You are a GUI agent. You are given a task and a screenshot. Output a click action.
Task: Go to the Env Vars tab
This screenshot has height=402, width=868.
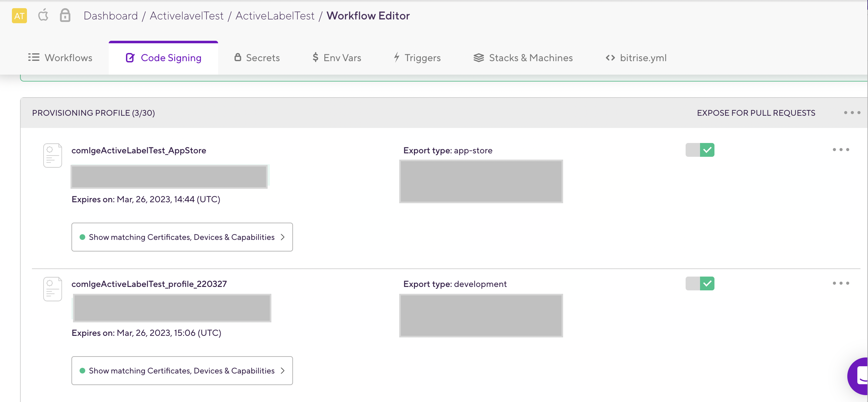click(337, 58)
